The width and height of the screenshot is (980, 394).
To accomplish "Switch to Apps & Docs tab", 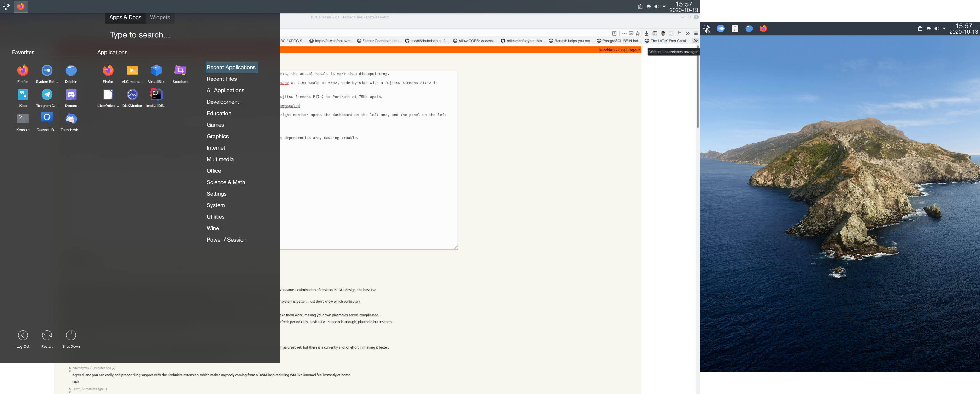I will pyautogui.click(x=125, y=18).
